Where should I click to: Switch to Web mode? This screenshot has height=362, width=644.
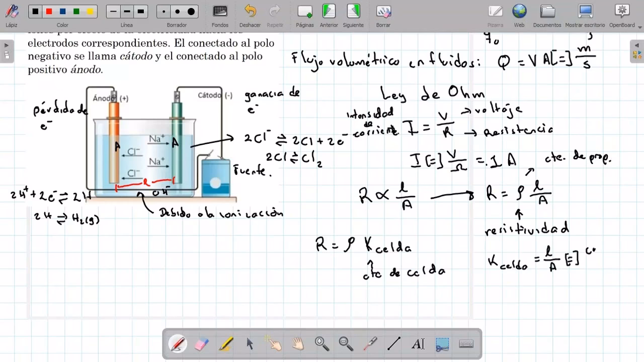519,15
